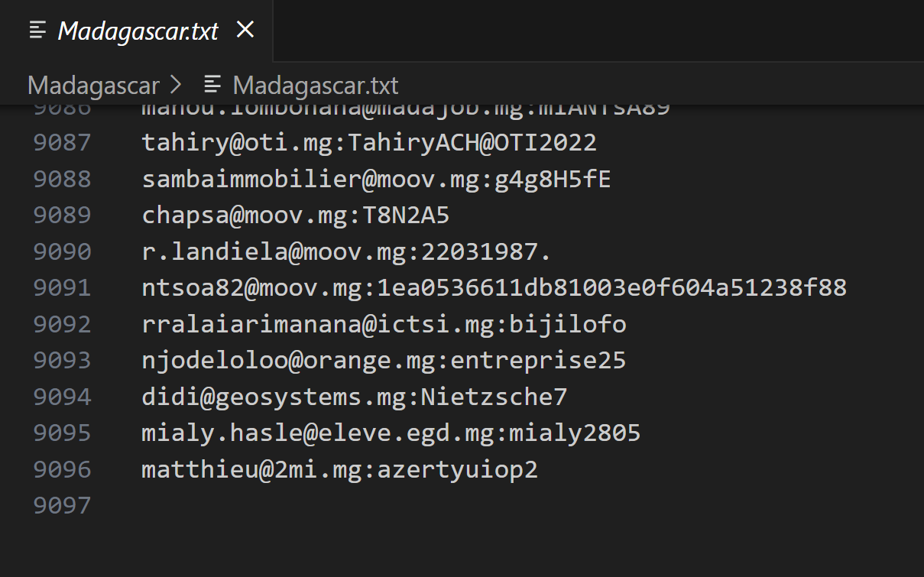Click the empty tab bar area beside the tab
Viewport: 924px width, 577px height.
tap(596, 31)
